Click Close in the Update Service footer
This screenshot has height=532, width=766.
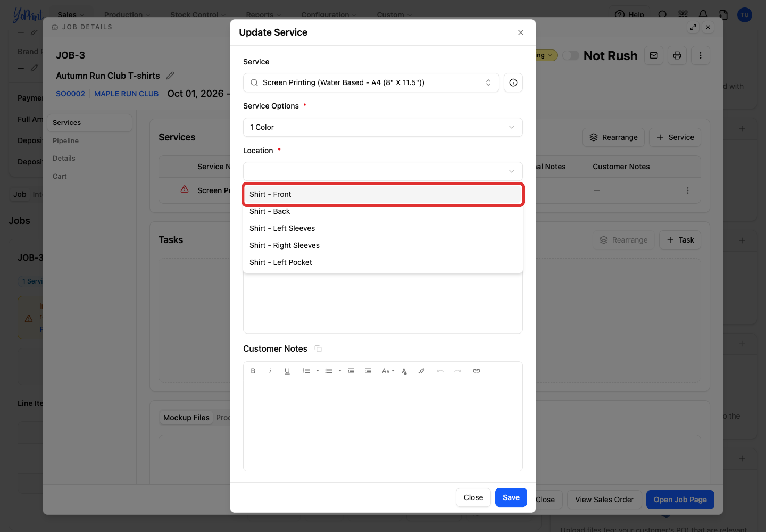(473, 497)
